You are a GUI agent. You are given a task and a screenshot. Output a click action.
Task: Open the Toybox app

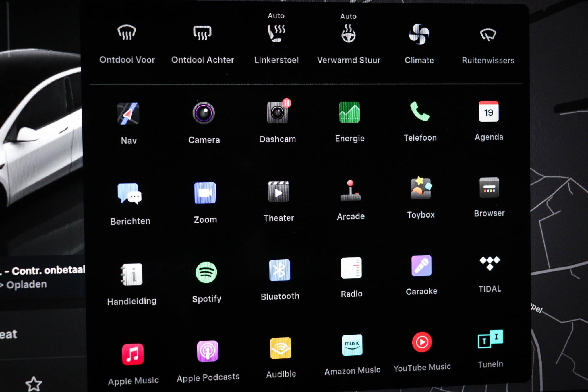421,189
